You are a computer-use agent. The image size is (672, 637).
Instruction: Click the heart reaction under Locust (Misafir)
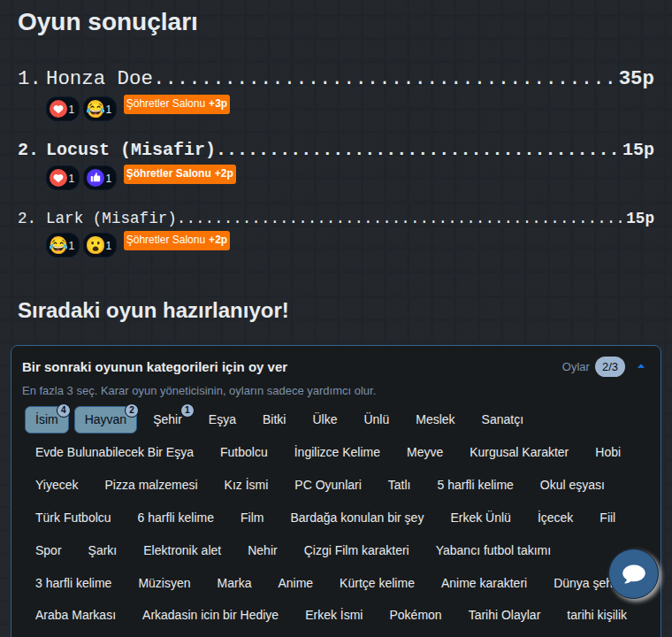pos(63,178)
